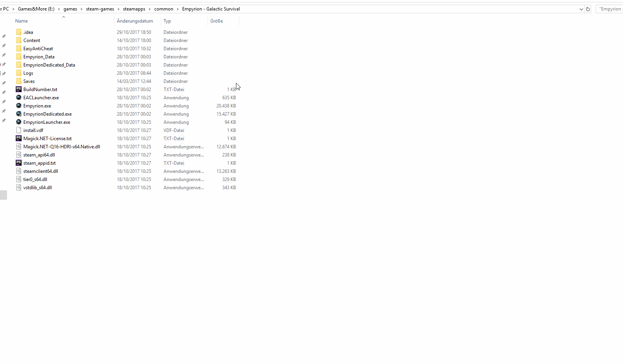Viewport: 623px width, 364px height.
Task: Select the Logs folder icon
Action: [19, 73]
